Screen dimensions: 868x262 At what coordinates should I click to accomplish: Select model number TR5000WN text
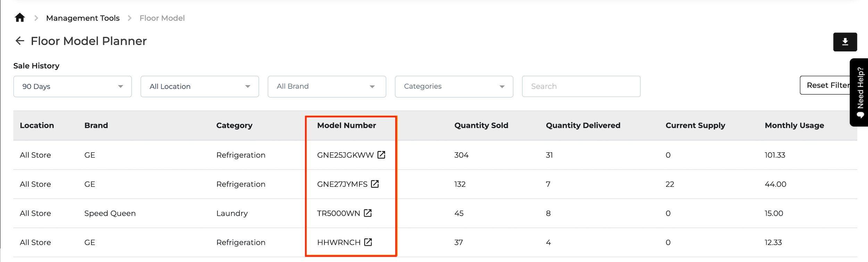pyautogui.click(x=339, y=213)
